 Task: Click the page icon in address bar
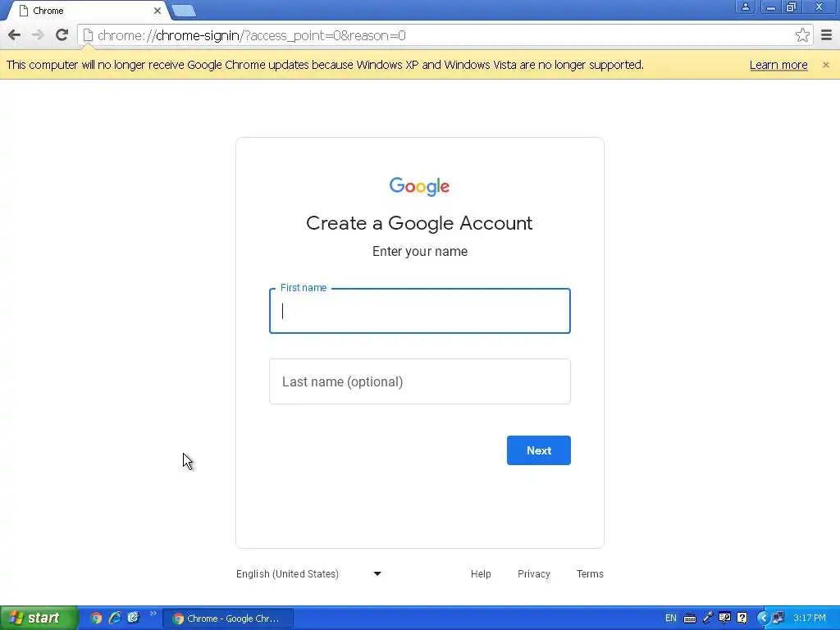[88, 35]
